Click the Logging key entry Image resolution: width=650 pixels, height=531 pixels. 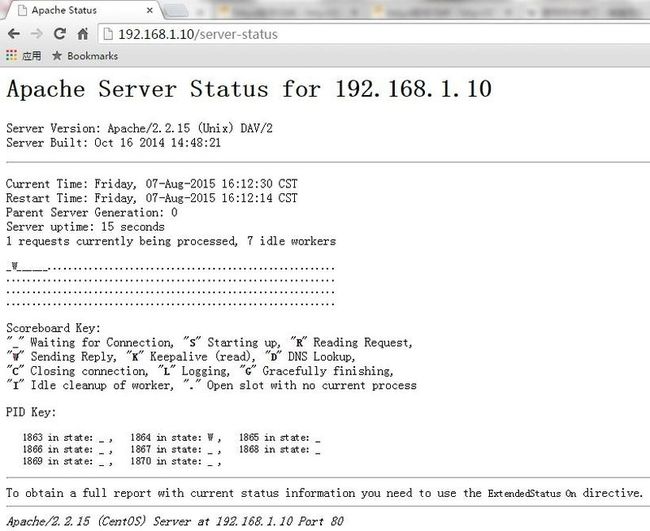point(194,371)
